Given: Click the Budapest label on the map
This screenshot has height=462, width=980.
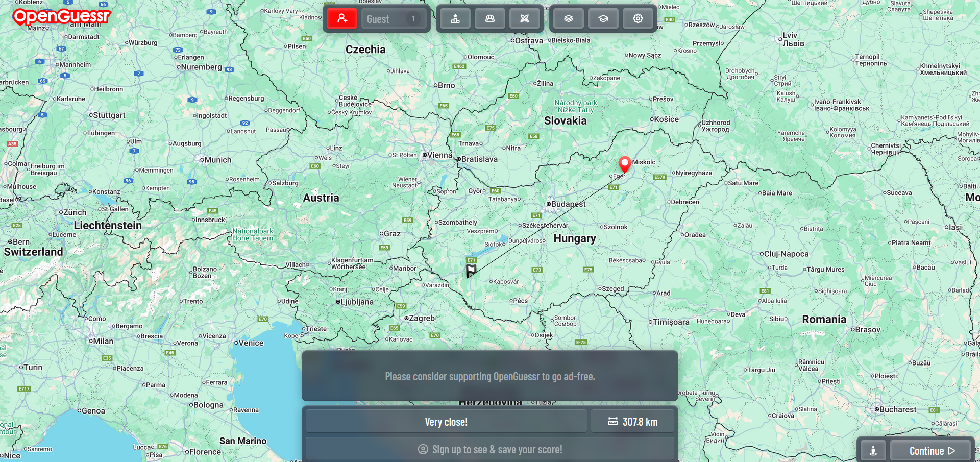Looking at the screenshot, I should tap(568, 204).
